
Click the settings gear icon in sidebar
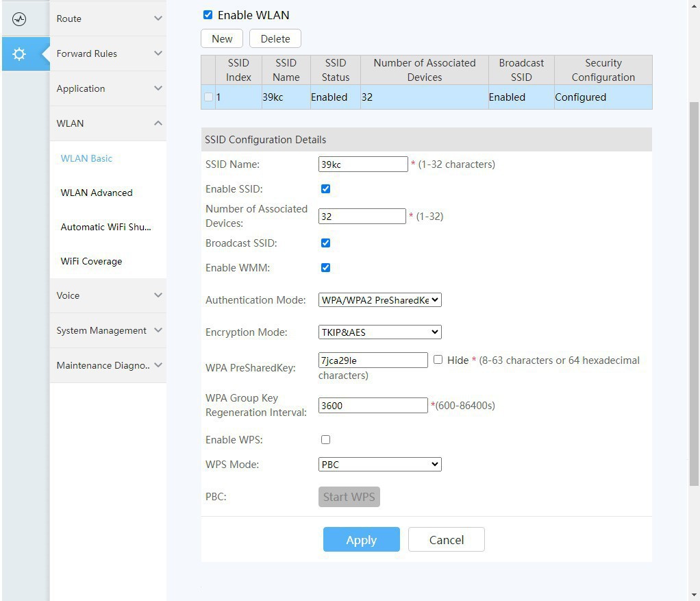tap(19, 53)
